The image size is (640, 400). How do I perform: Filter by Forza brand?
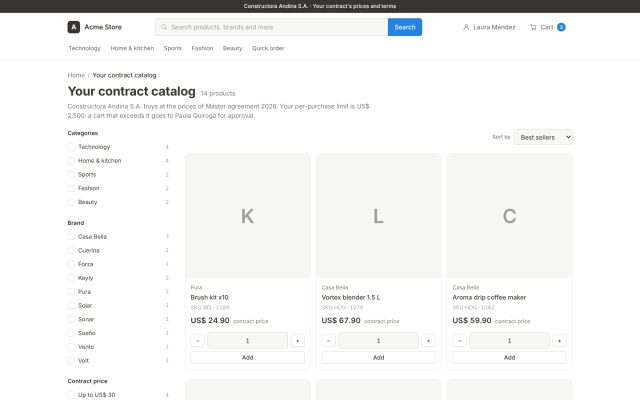(x=71, y=264)
